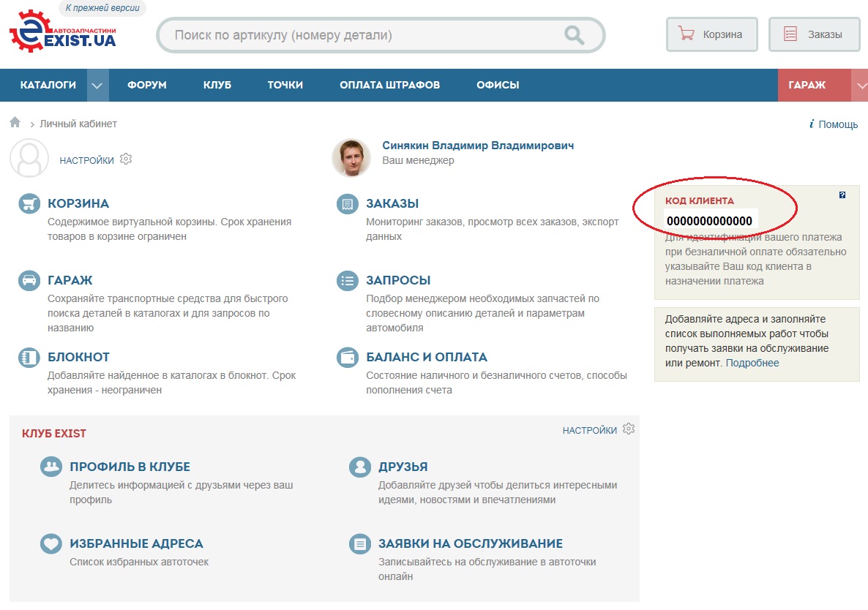Click the Запросы list icon
868x610 pixels.
(347, 281)
